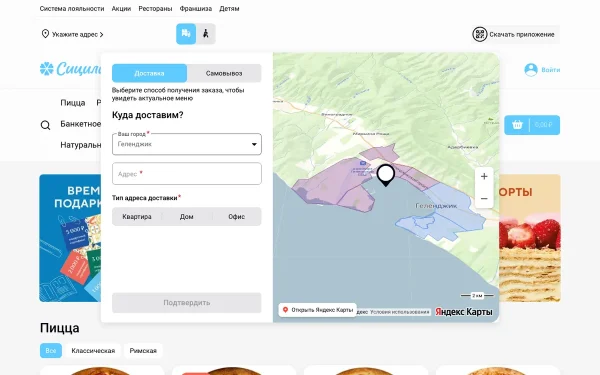Zoom out the map with minus button
This screenshot has width=600, height=375.
pos(484,199)
